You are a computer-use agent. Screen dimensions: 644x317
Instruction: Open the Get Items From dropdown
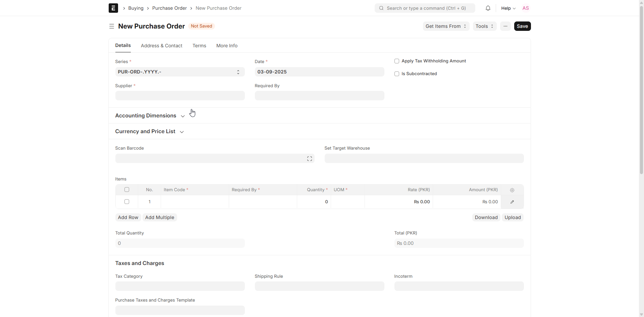[445, 26]
